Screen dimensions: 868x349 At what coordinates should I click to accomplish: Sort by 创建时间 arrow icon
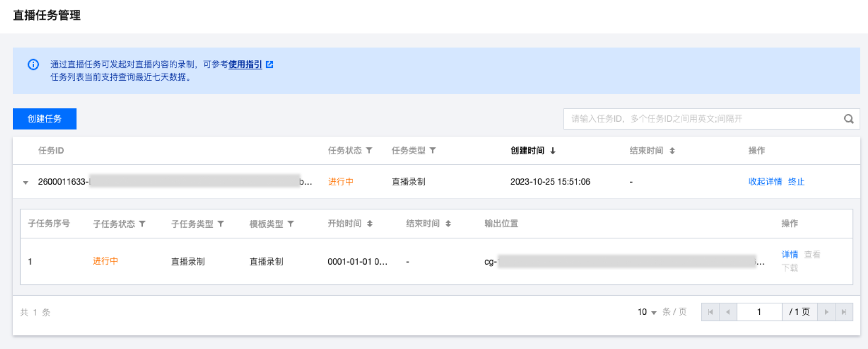[x=553, y=151]
